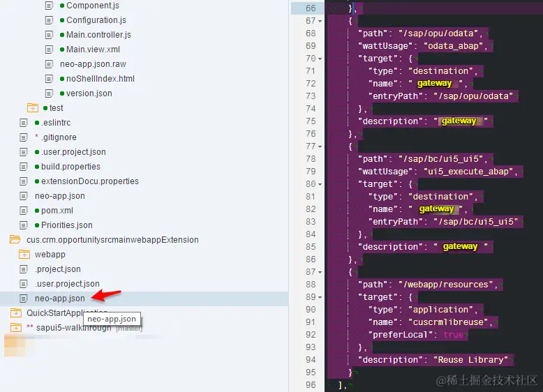
Task: Click the file icon beside highlighted neo-app.json
Action: (24, 299)
